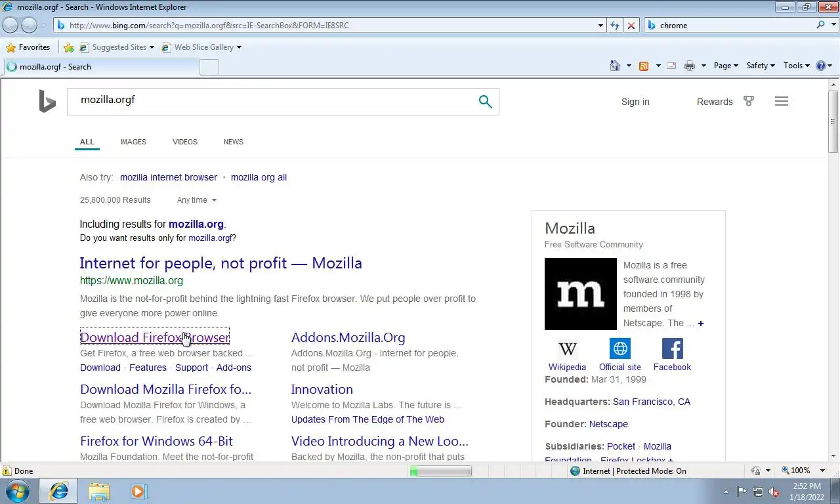Click San Francisco, CA headquarters link
Viewport: 840px width, 504px height.
652,402
